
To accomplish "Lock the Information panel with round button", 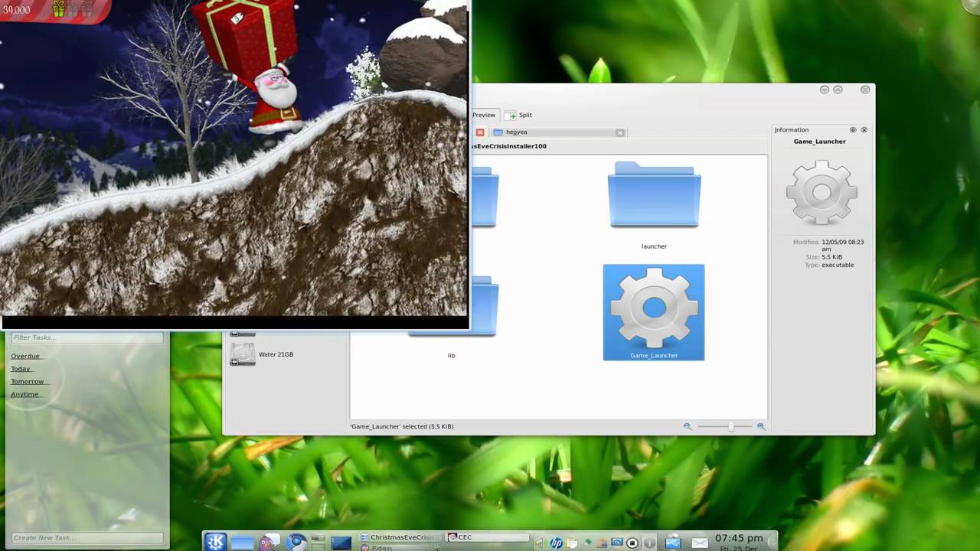I will (853, 130).
